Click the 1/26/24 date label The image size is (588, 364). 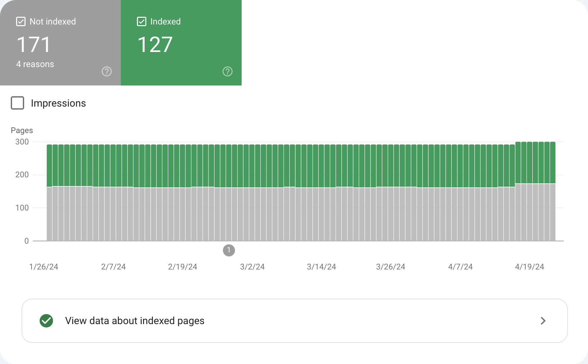tap(44, 267)
